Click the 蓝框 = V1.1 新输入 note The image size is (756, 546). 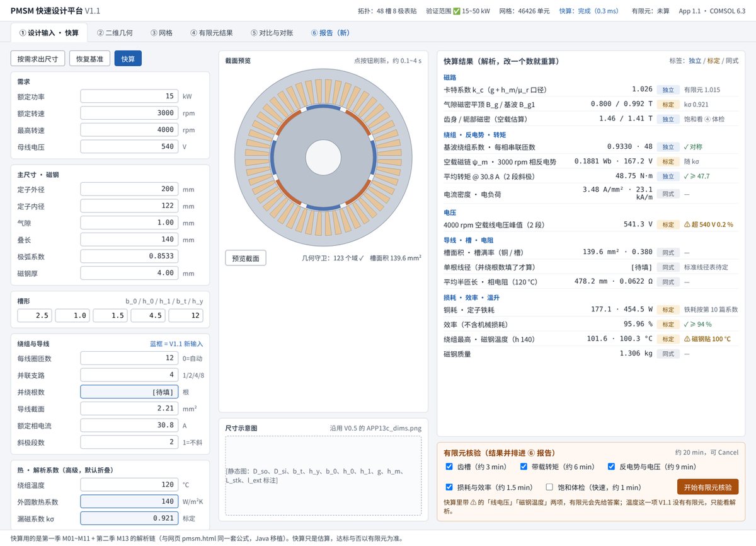pyautogui.click(x=176, y=344)
